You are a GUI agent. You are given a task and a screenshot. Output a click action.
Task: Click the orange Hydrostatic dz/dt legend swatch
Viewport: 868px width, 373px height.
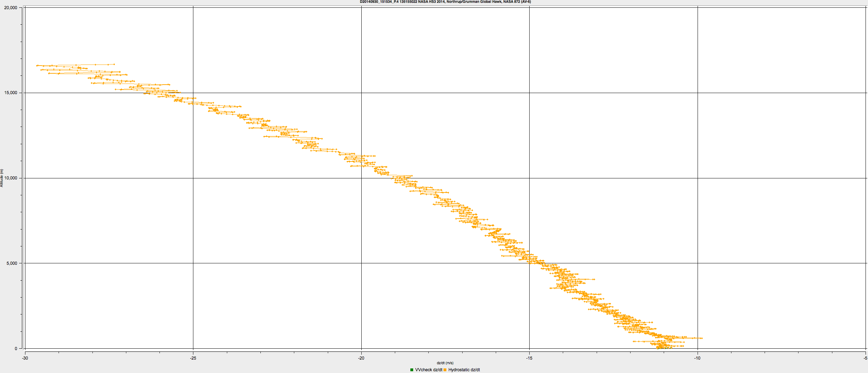coord(445,370)
